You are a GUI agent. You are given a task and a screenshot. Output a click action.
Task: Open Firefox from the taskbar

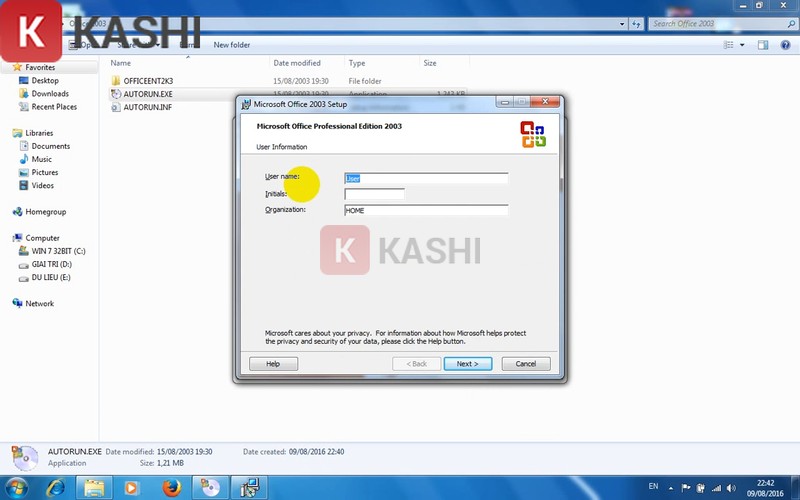click(x=170, y=487)
